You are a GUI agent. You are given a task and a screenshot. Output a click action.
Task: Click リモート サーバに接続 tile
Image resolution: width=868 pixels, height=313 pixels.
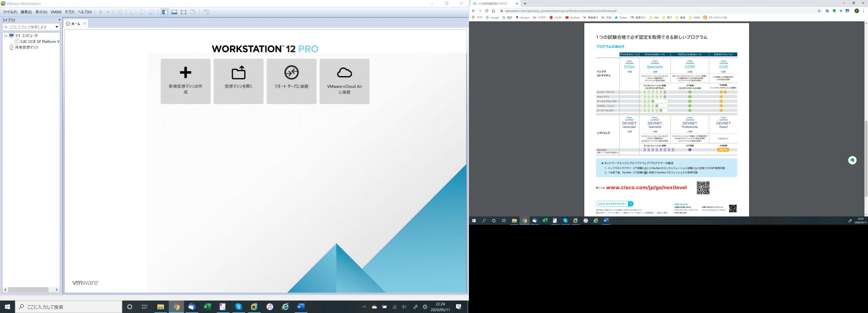291,81
